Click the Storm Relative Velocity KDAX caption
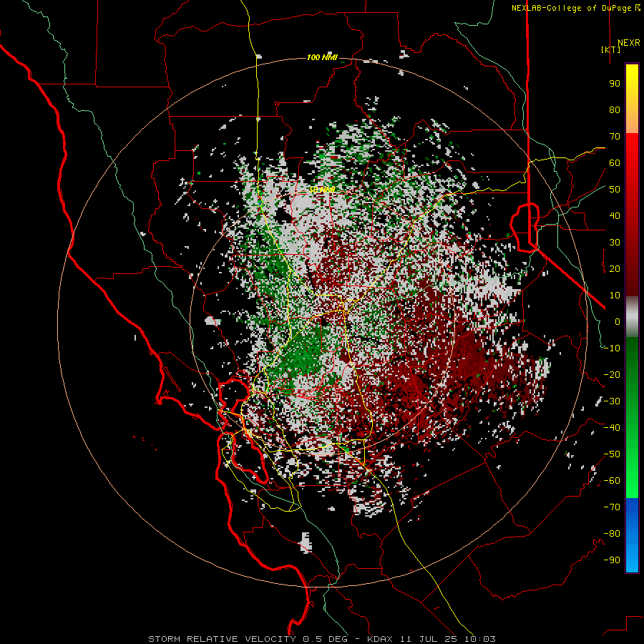Screen dimensions: 644x644 pyautogui.click(x=322, y=639)
